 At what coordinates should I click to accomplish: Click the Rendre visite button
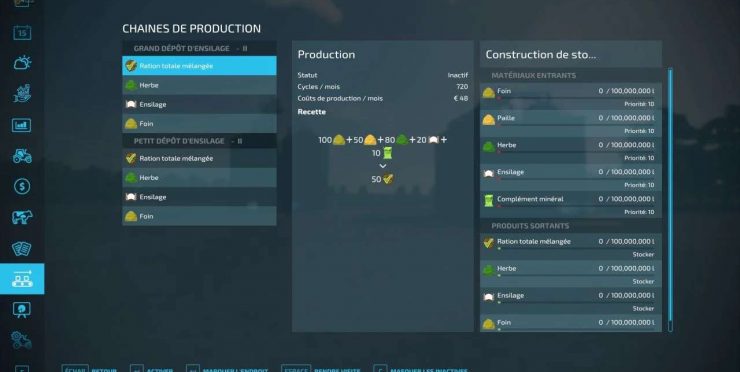(x=321, y=369)
